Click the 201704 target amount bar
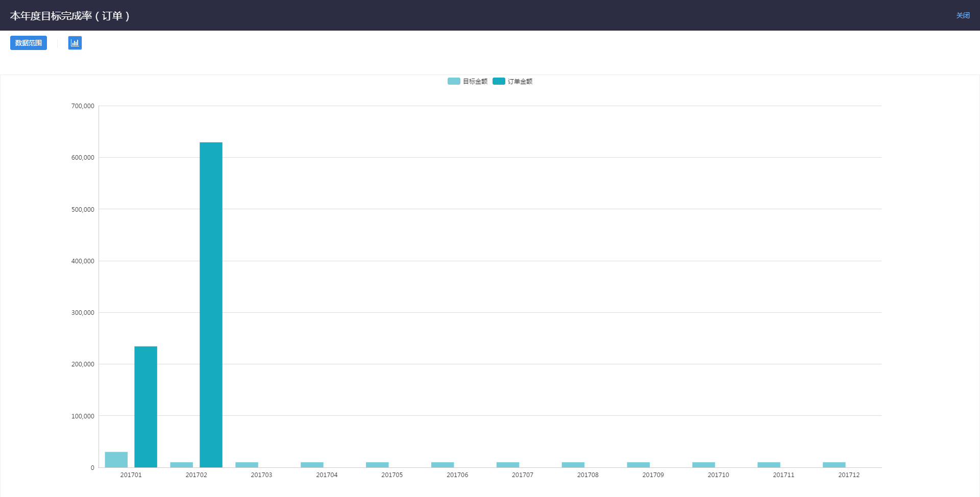 pyautogui.click(x=312, y=465)
